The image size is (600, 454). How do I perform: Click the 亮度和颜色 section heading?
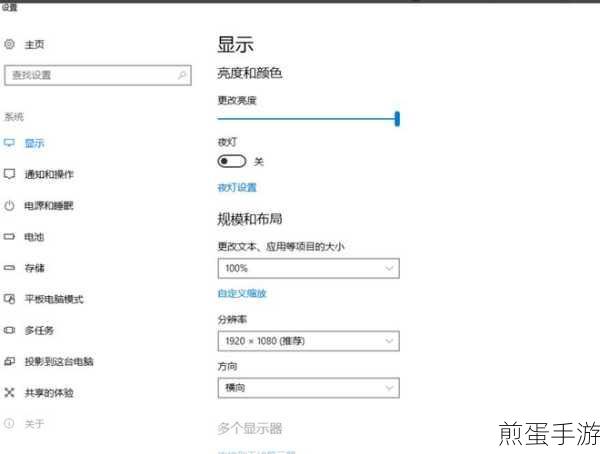click(249, 73)
